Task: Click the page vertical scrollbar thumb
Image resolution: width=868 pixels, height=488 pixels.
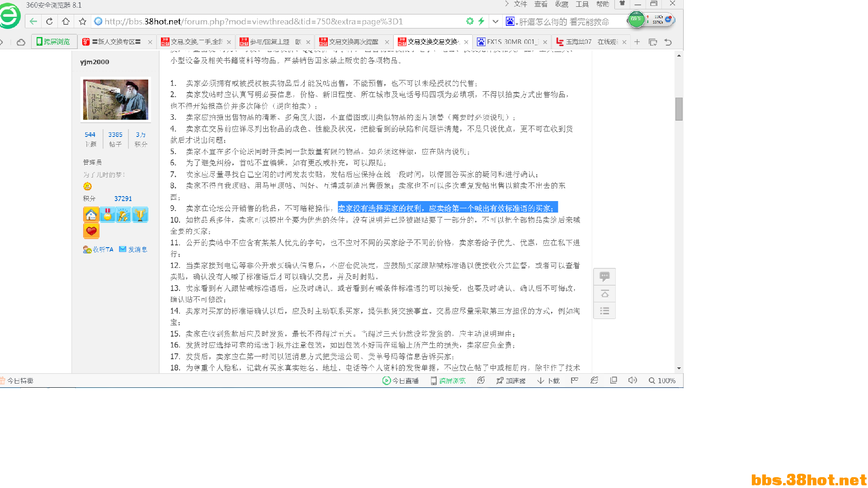Action: click(x=679, y=109)
